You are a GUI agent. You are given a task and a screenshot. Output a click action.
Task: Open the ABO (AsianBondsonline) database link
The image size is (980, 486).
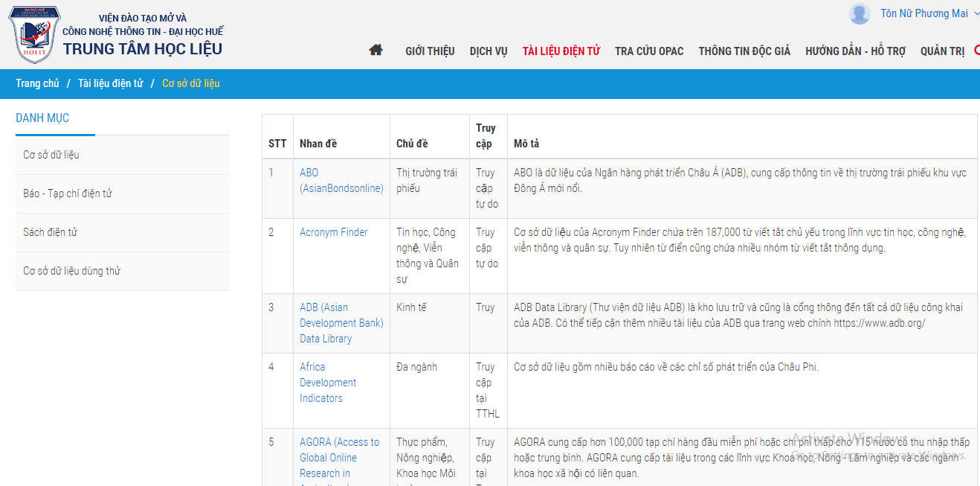341,180
